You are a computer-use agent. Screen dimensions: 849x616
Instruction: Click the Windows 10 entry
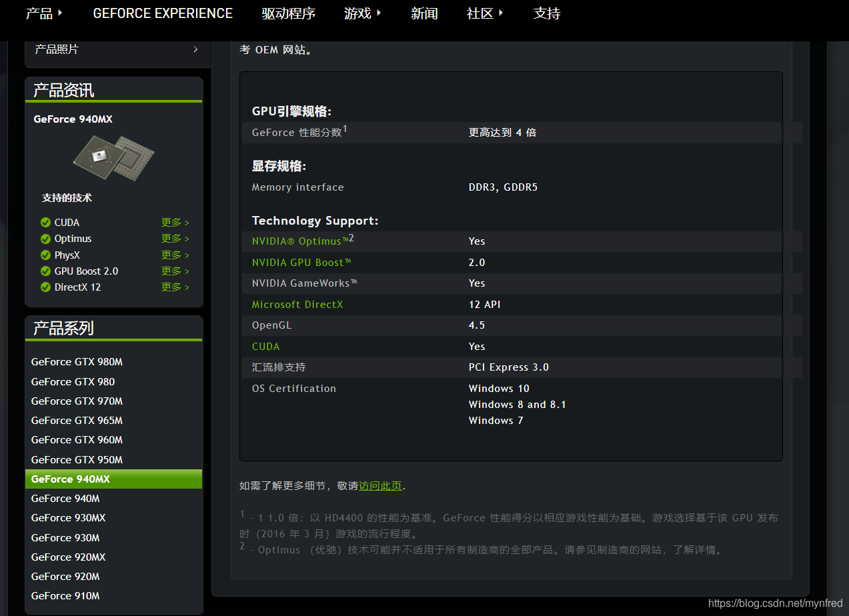(499, 389)
